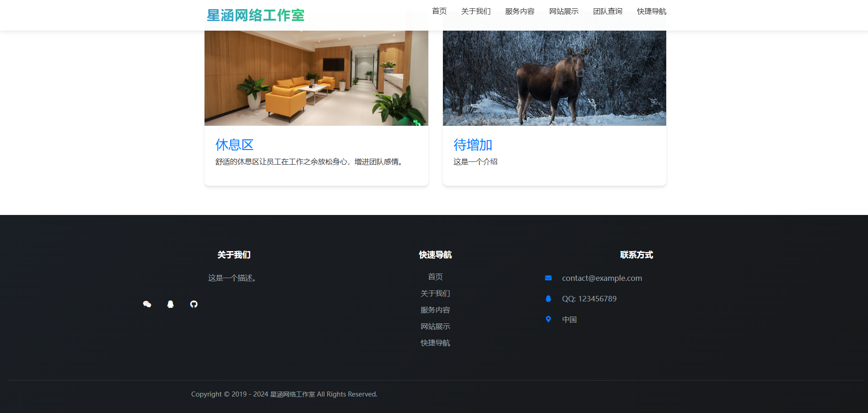The height and width of the screenshot is (413, 868).
Task: Click the 待增加 card title
Action: click(473, 145)
